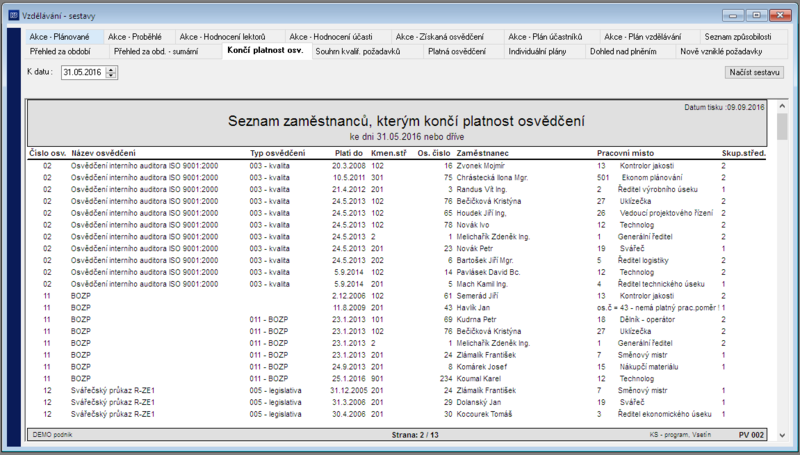Select employee Chrástecká Ilona Mgr.
The width and height of the screenshot is (800, 455).
[492, 178]
